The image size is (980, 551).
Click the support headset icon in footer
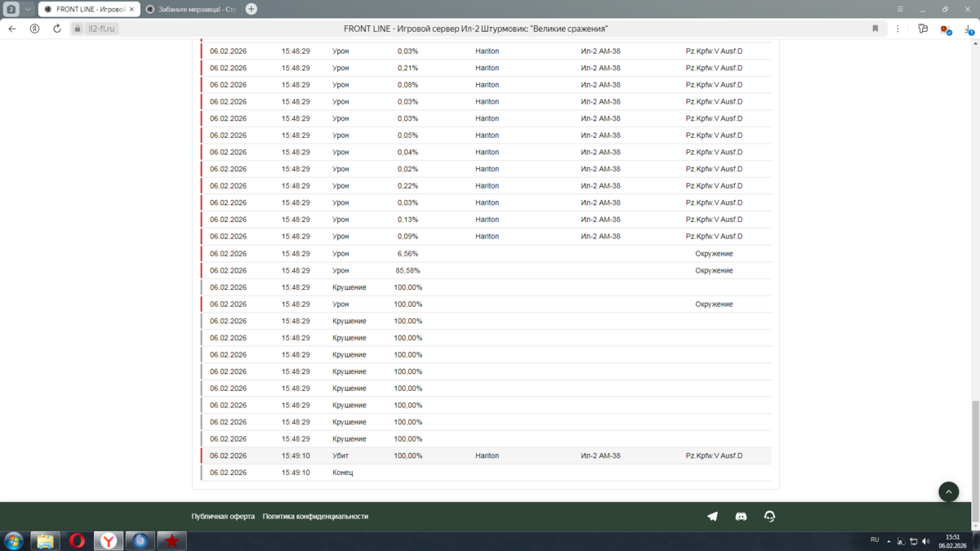pos(769,516)
